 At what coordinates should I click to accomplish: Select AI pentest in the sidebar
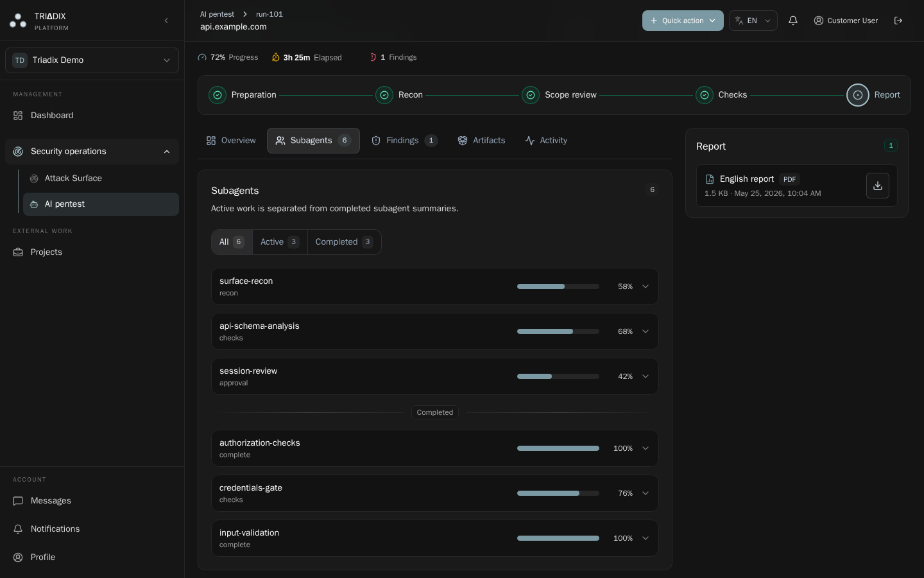tap(101, 204)
